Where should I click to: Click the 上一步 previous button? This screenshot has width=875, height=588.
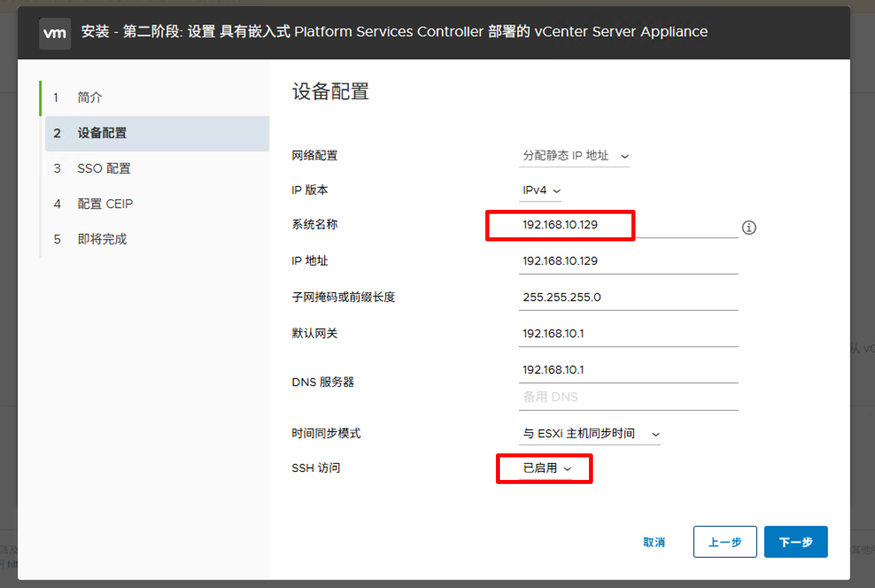[725, 542]
